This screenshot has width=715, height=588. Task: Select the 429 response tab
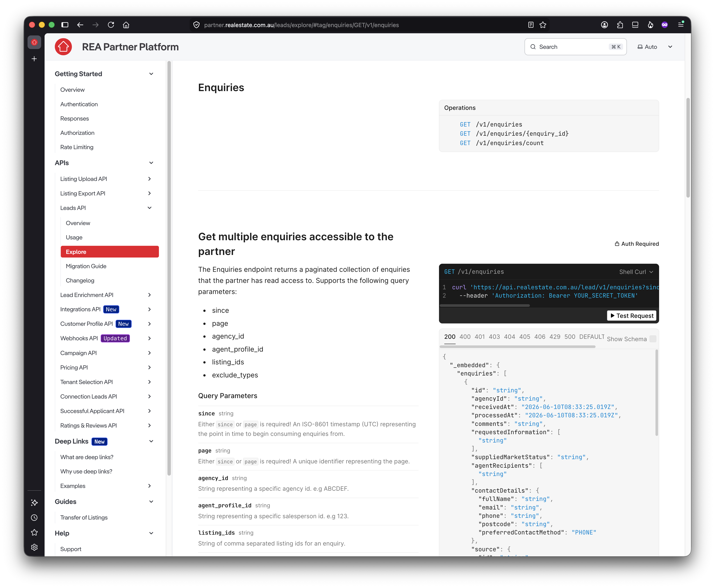(555, 337)
